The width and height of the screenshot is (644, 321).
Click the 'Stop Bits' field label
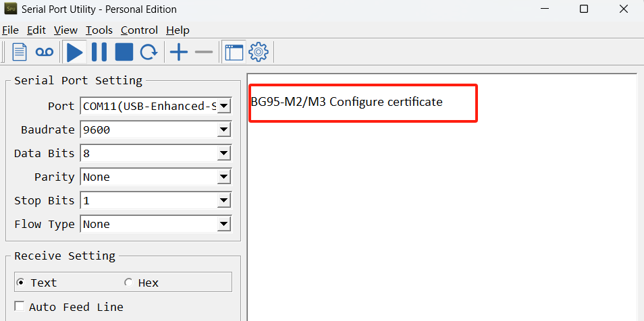point(45,201)
